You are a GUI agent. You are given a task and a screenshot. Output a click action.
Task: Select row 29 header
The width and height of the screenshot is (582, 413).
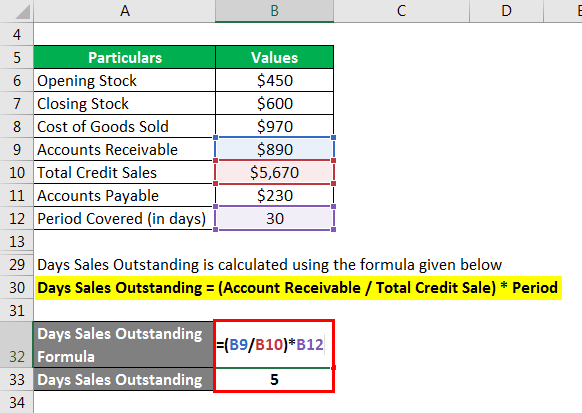click(17, 265)
